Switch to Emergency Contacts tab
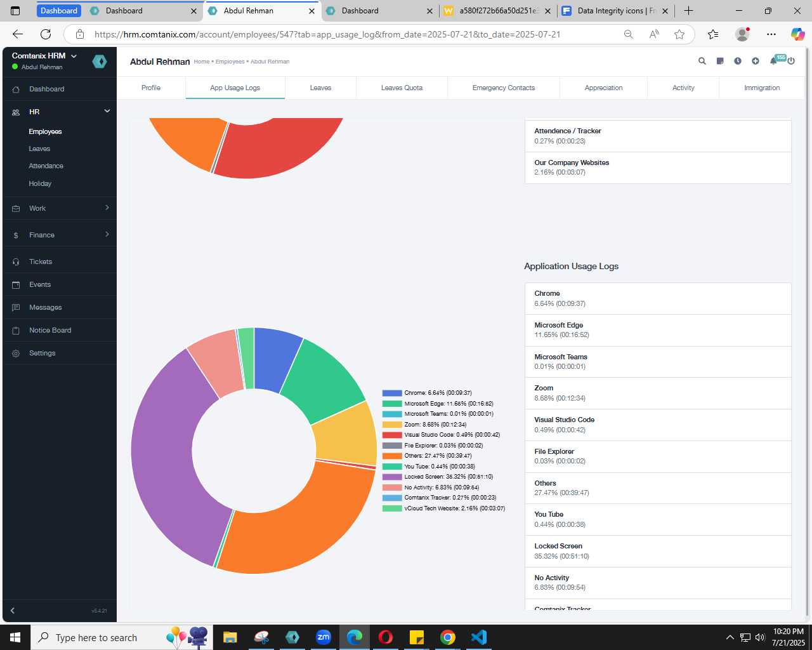812x650 pixels. (x=504, y=88)
